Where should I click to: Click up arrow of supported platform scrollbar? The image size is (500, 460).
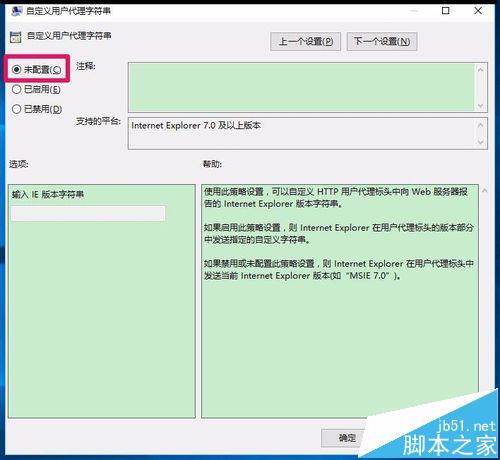480,125
